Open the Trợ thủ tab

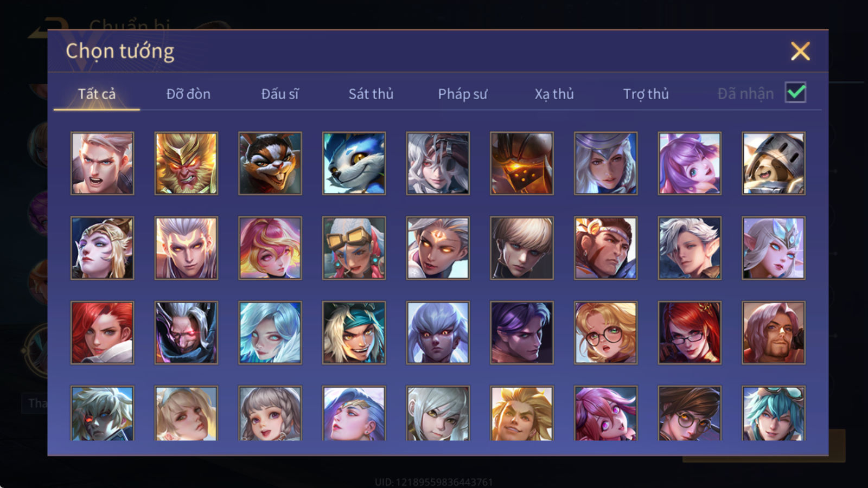[x=646, y=94]
